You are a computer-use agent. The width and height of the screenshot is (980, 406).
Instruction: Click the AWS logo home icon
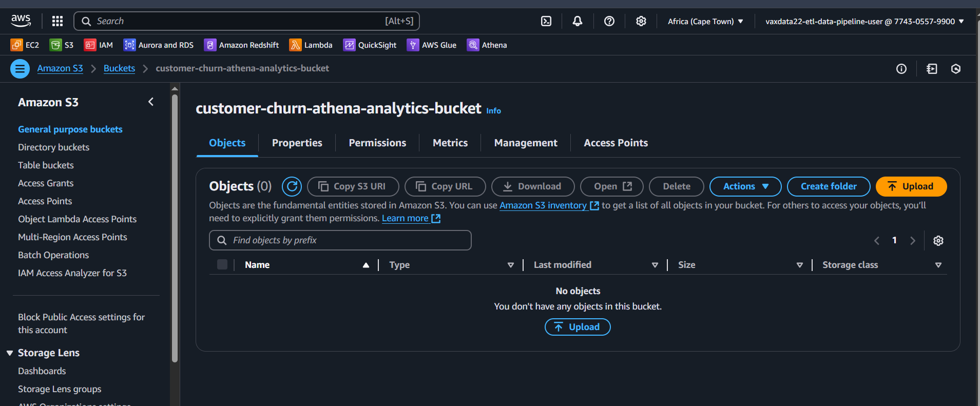[x=21, y=21]
